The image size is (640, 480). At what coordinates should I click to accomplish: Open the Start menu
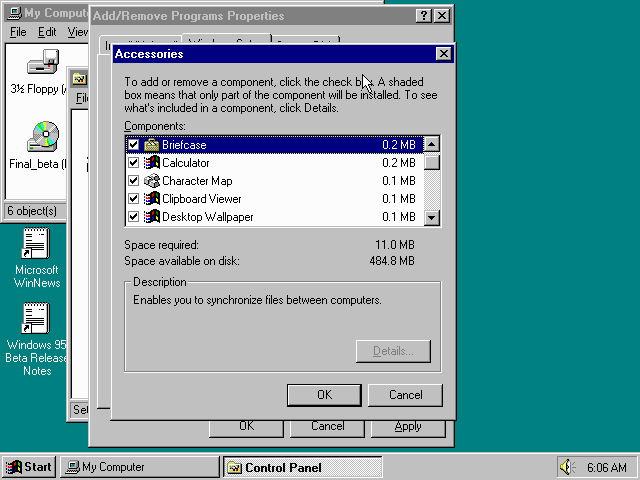29,467
